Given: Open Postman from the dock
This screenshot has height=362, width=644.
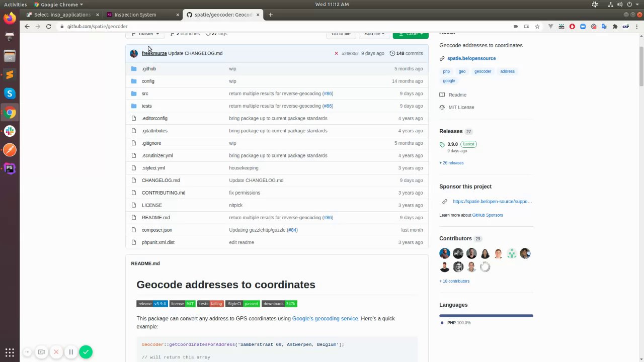Looking at the screenshot, I should click(x=10, y=149).
